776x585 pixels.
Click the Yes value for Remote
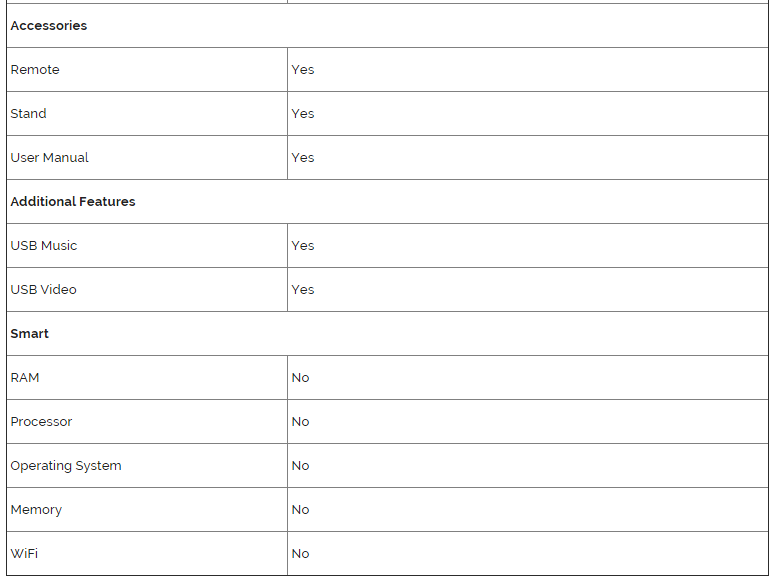pyautogui.click(x=303, y=70)
